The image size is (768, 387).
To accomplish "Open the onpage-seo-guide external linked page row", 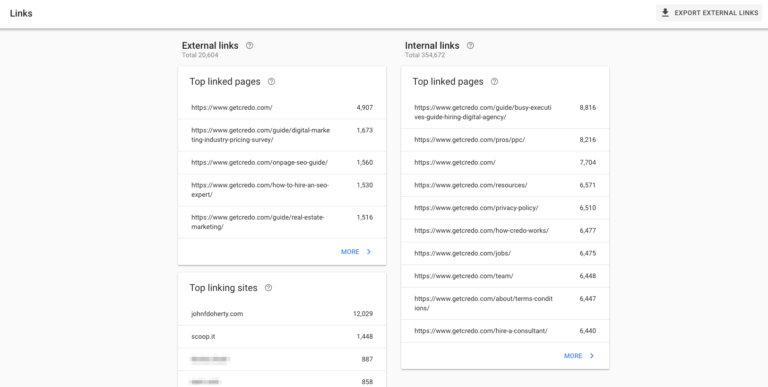I will pyautogui.click(x=282, y=163).
